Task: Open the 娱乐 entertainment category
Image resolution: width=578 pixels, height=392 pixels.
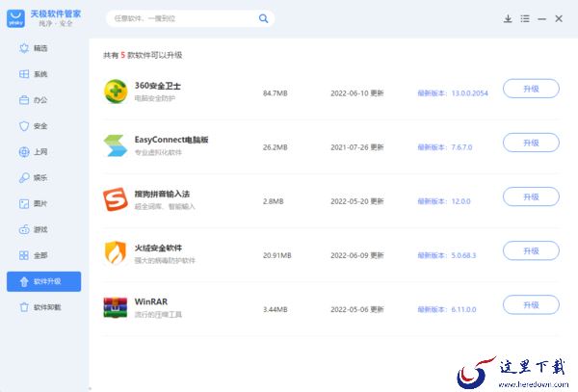Action: tap(33, 177)
